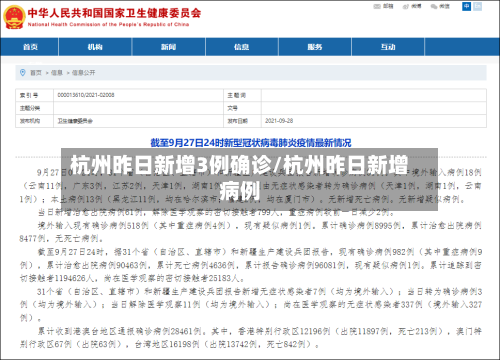Click the 发布机构 label cell
The width and height of the screenshot is (500, 360).
[34, 121]
